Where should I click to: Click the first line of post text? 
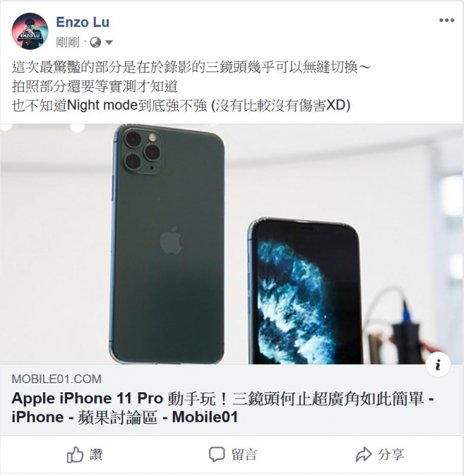pyautogui.click(x=191, y=67)
